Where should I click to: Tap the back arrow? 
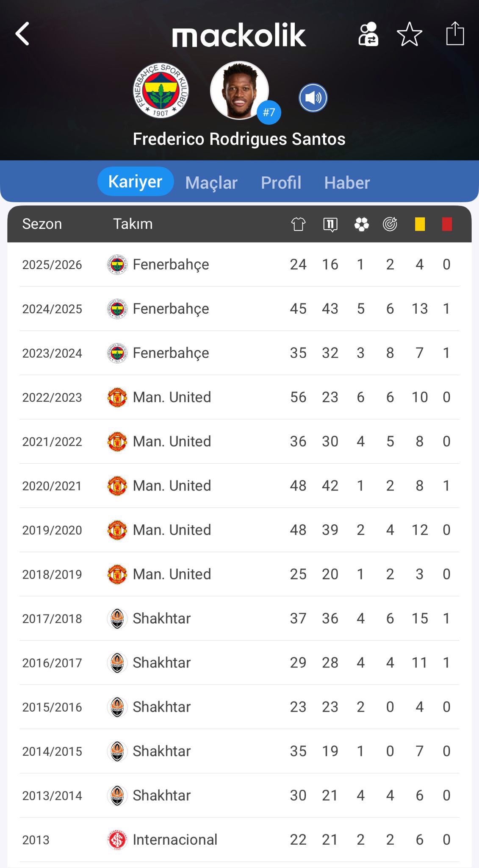point(23,34)
